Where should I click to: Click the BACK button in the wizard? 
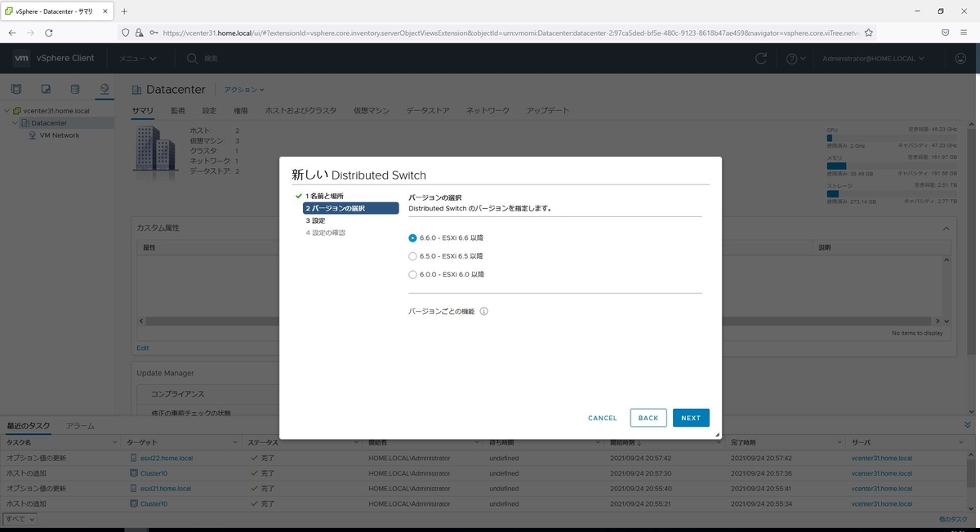point(648,418)
